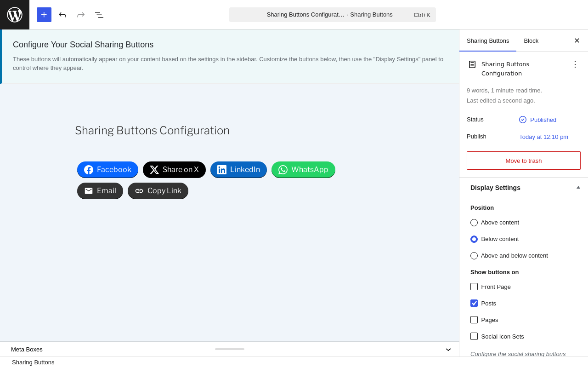Click the Sharing Buttons breadcrumb at bottom
Image resolution: width=588 pixels, height=368 pixels.
[x=33, y=362]
